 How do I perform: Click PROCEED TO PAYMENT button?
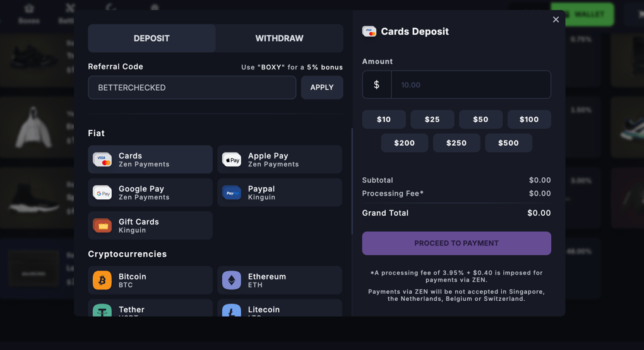[x=456, y=243]
